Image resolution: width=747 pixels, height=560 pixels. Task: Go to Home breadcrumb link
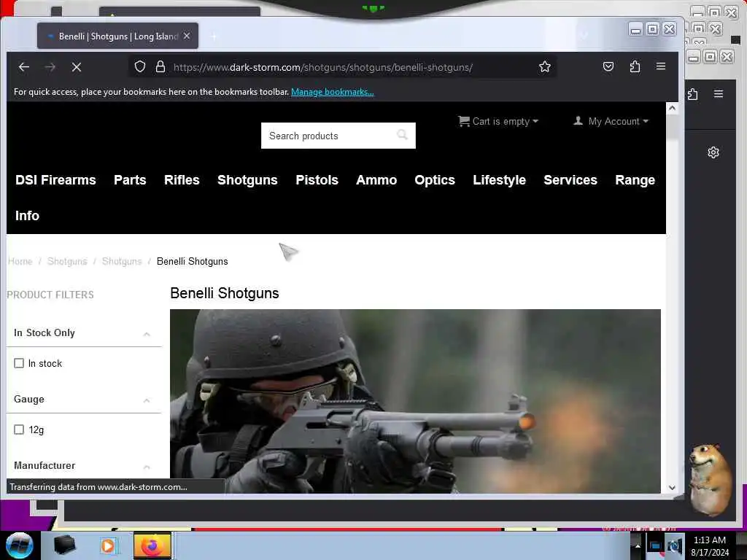click(x=20, y=262)
